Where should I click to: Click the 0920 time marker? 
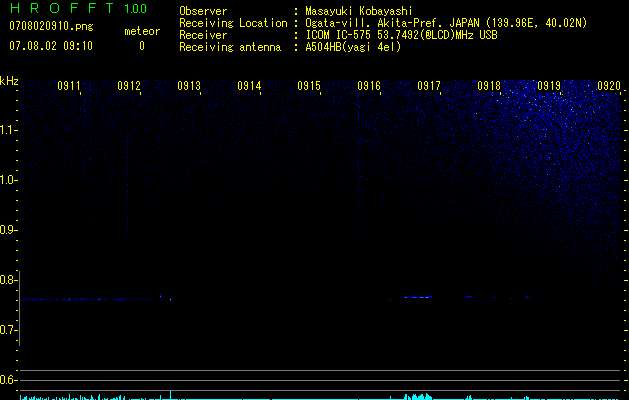pos(609,86)
